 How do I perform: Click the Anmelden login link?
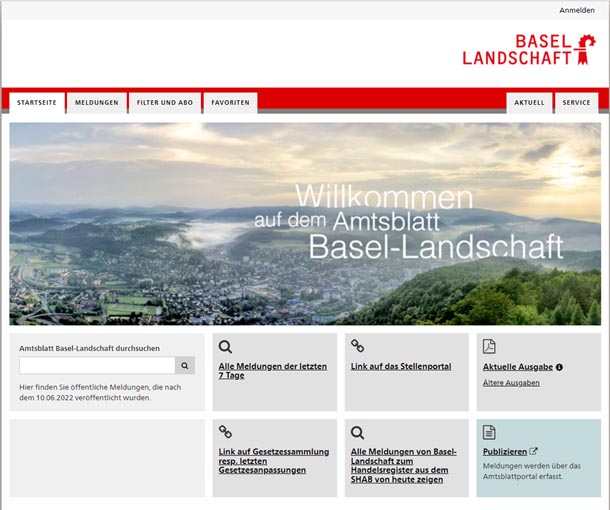[577, 10]
